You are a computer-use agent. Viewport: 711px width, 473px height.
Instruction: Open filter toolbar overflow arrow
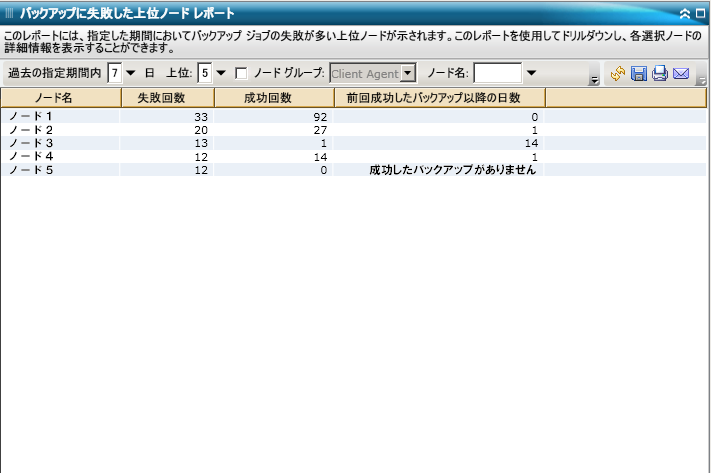coord(594,80)
